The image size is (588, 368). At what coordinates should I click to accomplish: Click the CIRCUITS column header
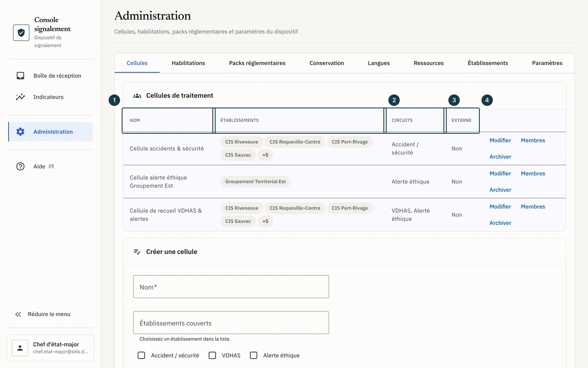pos(415,120)
